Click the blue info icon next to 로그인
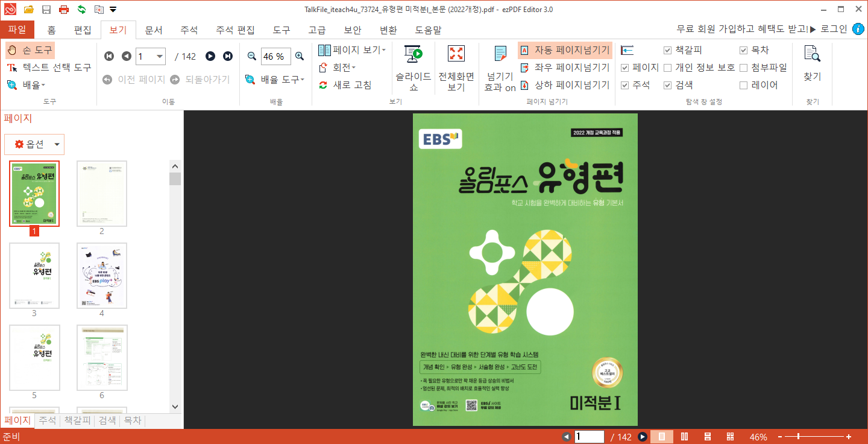 coord(858,29)
